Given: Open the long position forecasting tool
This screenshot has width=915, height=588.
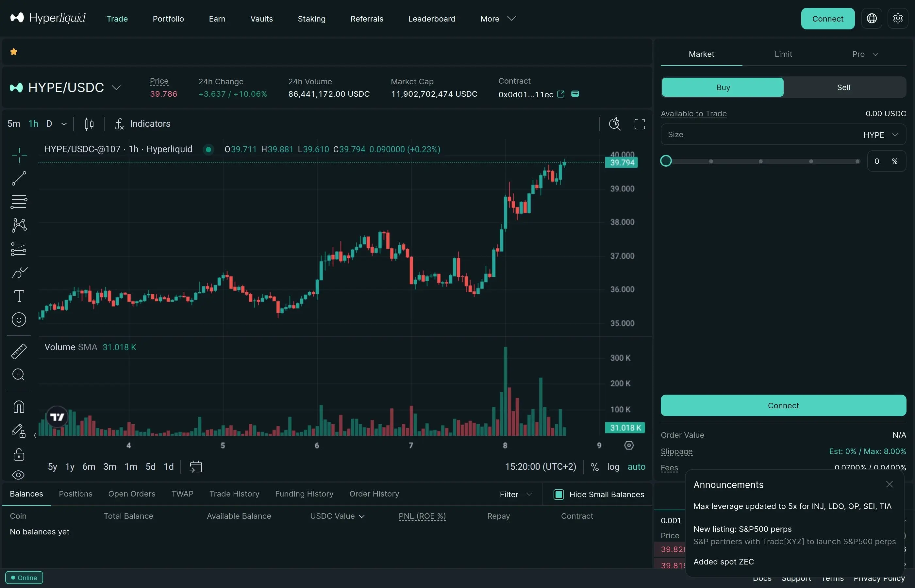Looking at the screenshot, I should click(x=19, y=249).
